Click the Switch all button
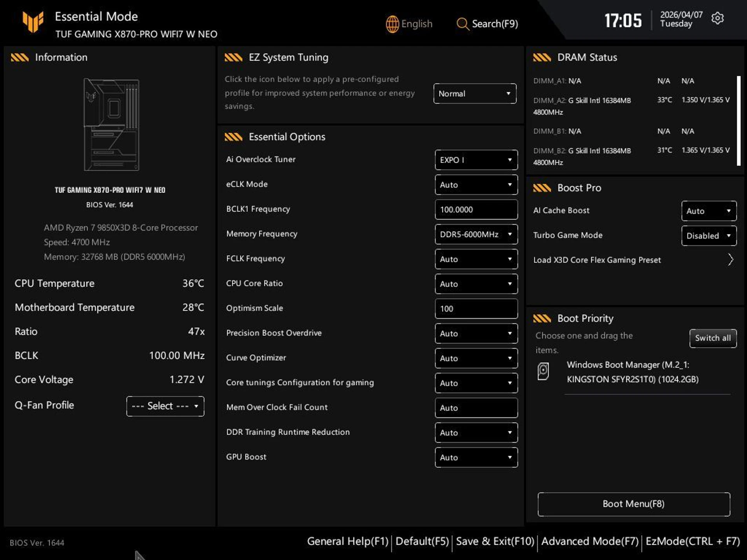Screen dimensions: 747x560 pyautogui.click(x=713, y=338)
